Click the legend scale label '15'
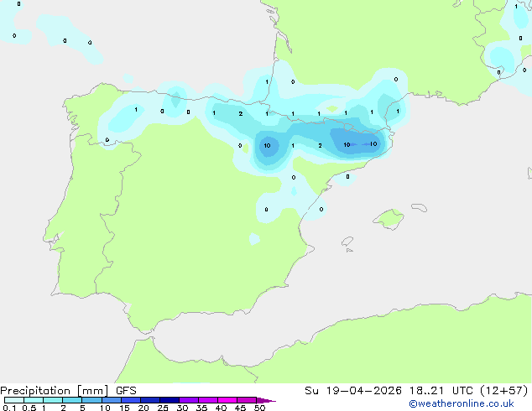 coord(124,408)
